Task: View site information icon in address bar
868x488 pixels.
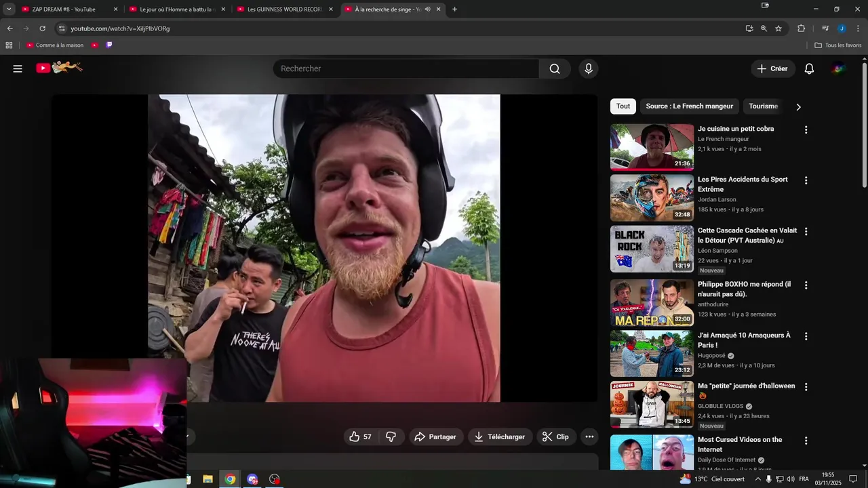Action: (x=62, y=28)
